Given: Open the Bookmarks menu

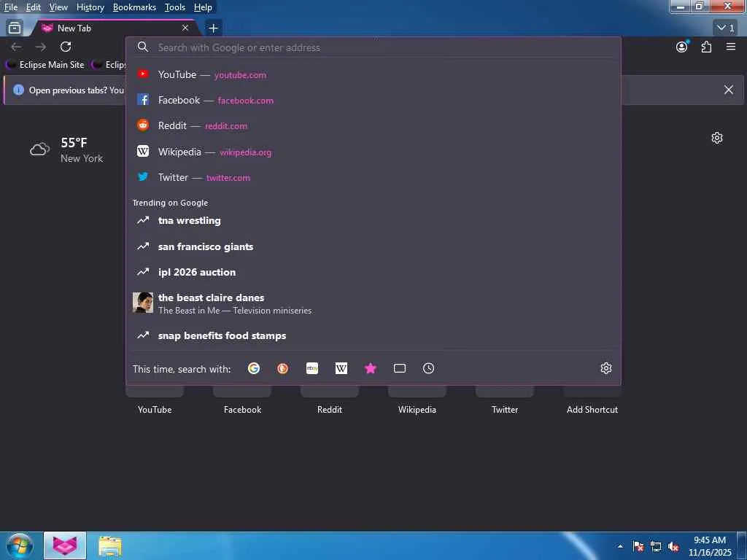Looking at the screenshot, I should [134, 7].
